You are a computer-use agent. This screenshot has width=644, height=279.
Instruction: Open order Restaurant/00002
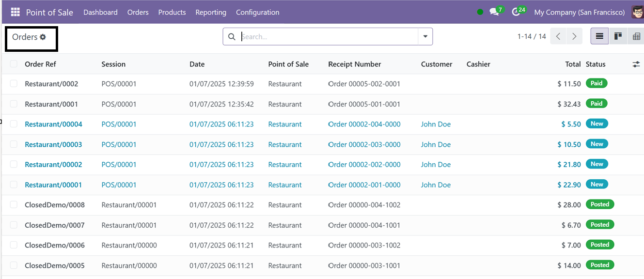[x=53, y=164]
